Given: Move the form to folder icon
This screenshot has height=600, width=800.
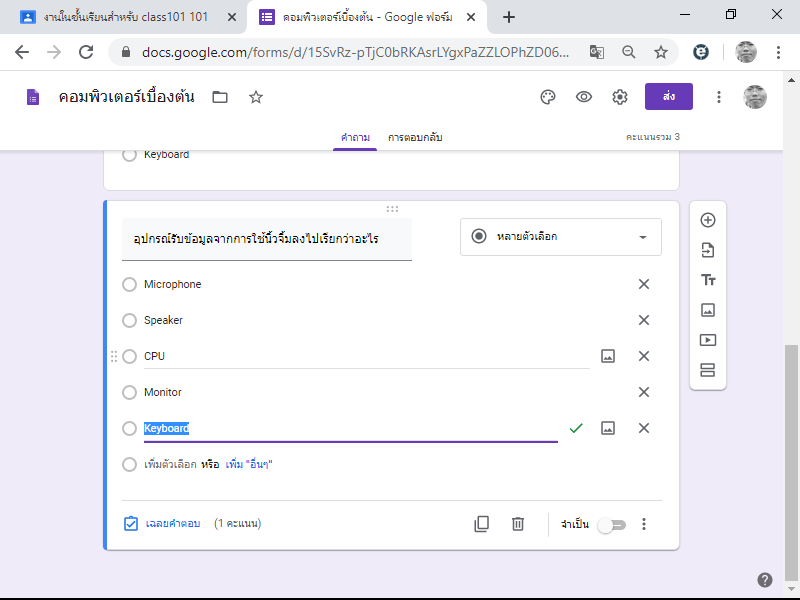Looking at the screenshot, I should (220, 97).
